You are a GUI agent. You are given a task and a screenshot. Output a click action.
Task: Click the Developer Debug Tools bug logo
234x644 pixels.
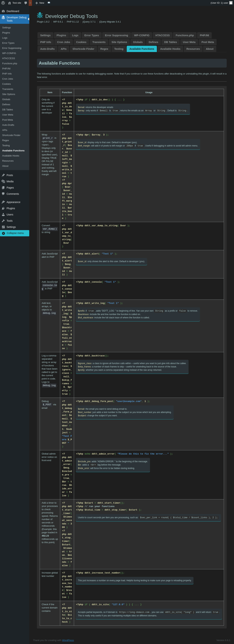point(40,15)
